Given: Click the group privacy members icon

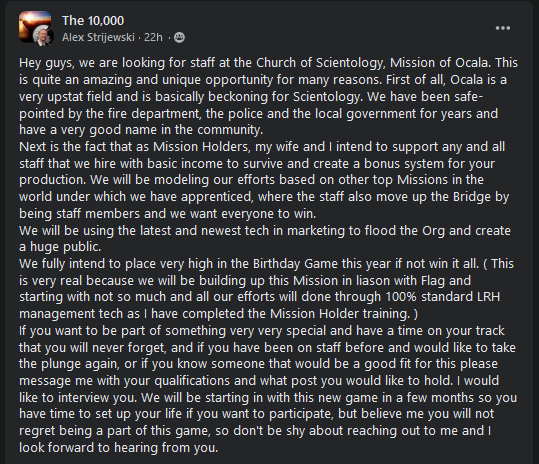Looking at the screenshot, I should (x=179, y=37).
